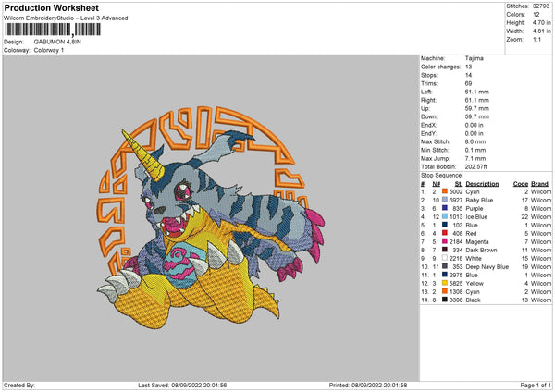The image size is (555, 392).
Task: Click the Brand column header
Action: (540, 184)
